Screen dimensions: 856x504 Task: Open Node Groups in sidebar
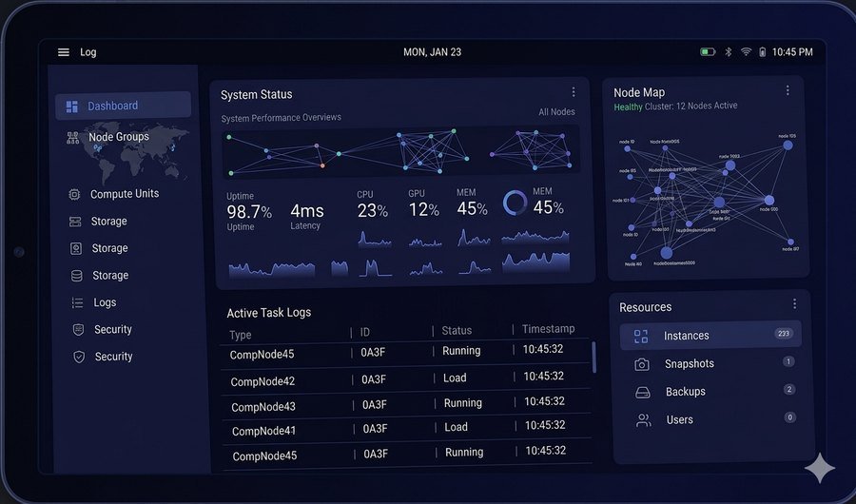coord(119,137)
